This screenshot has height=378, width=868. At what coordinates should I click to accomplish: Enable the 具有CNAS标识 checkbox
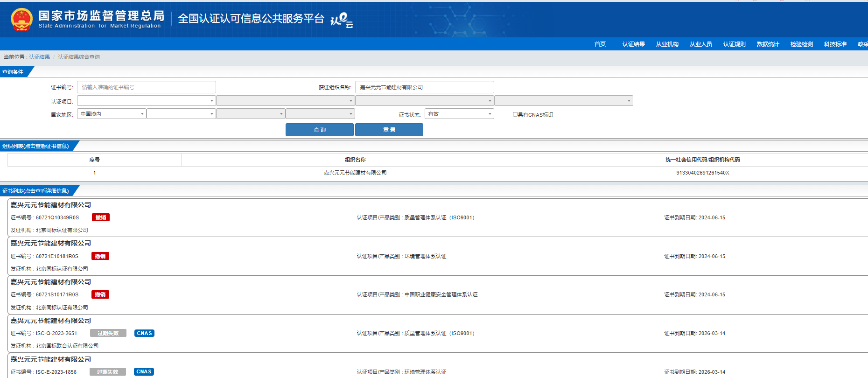pos(515,114)
